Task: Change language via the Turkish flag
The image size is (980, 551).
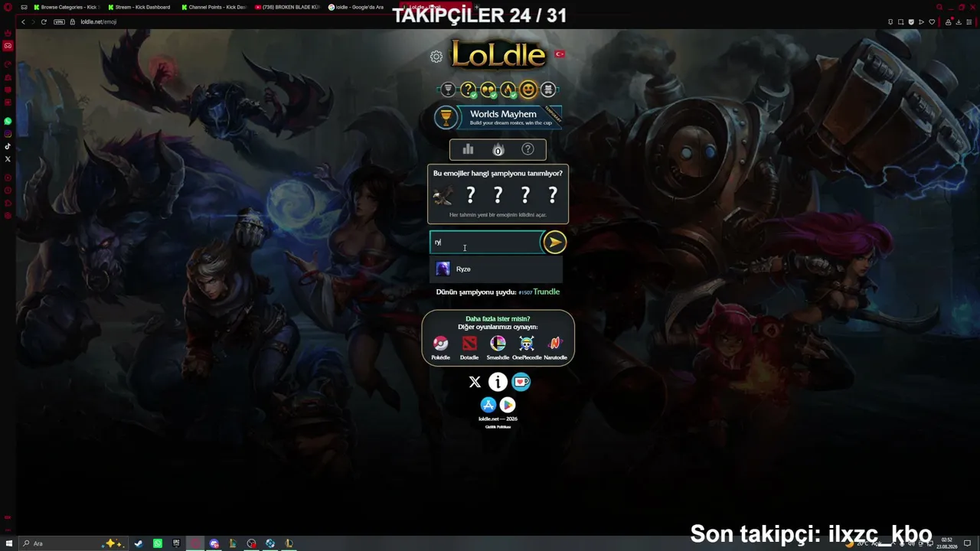Action: (560, 54)
